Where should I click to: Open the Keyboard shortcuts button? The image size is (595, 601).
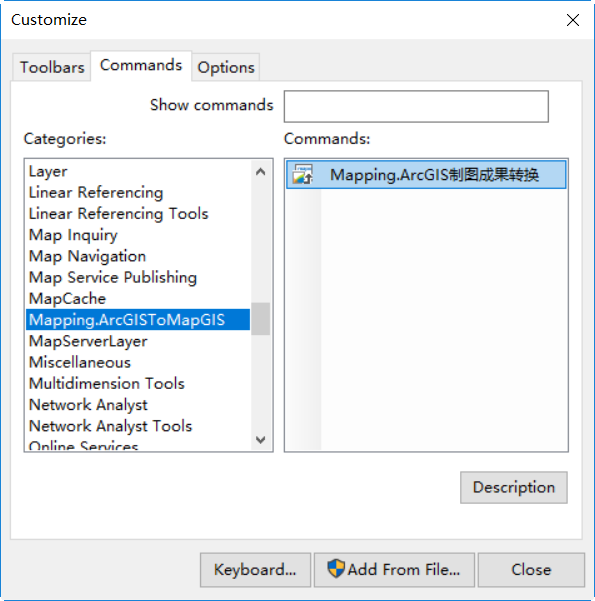coord(255,570)
